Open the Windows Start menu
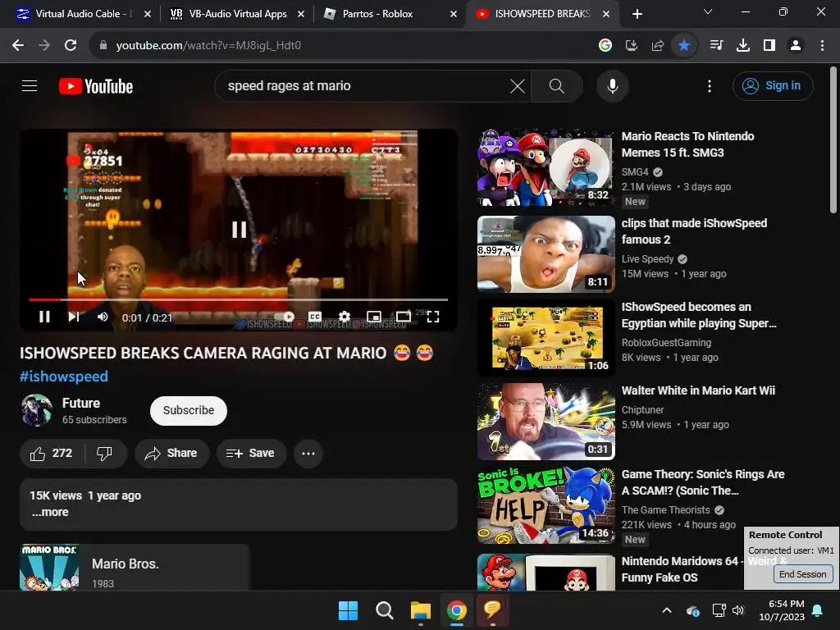The height and width of the screenshot is (630, 840). (x=348, y=610)
